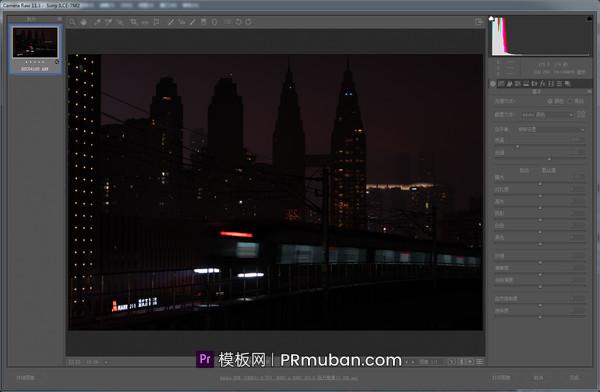
Task: Open the Basic panel tab
Action: click(493, 83)
